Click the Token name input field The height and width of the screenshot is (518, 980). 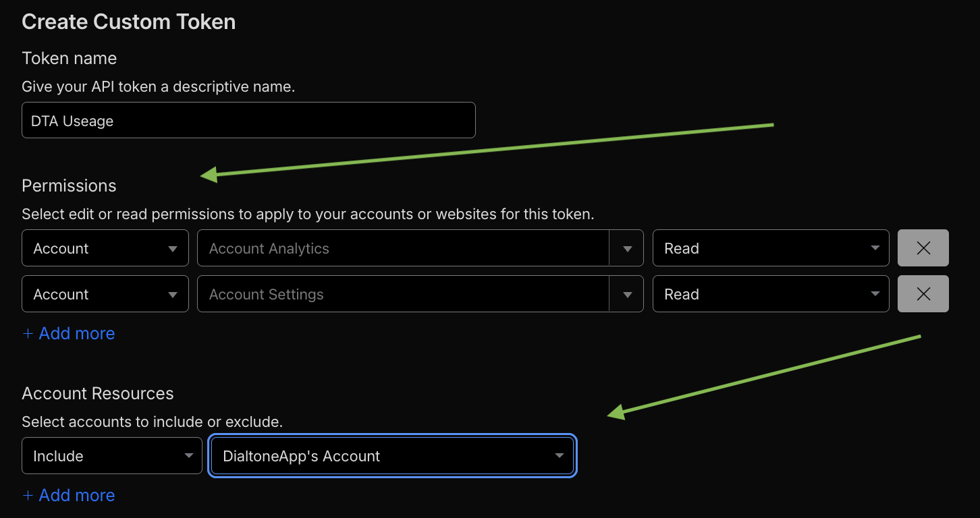coord(248,120)
